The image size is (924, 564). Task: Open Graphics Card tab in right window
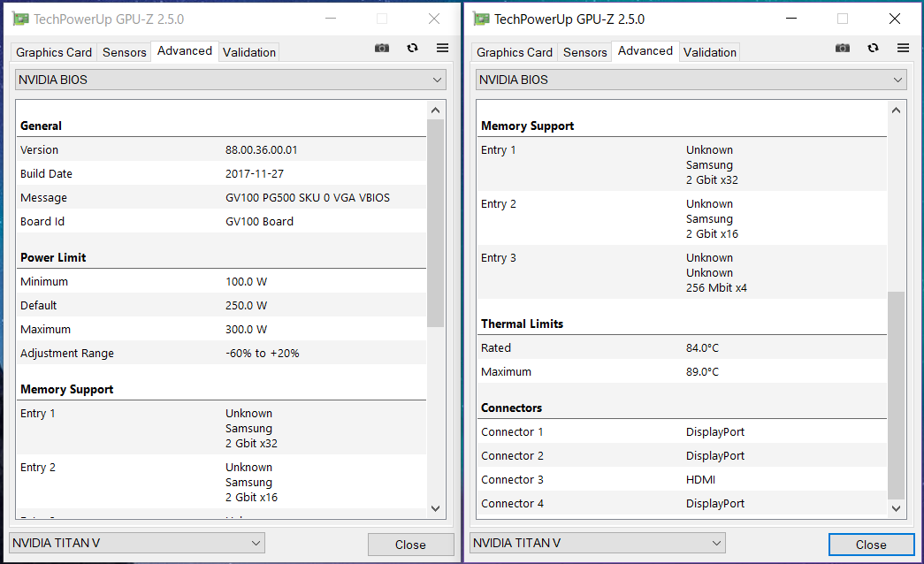pos(515,52)
